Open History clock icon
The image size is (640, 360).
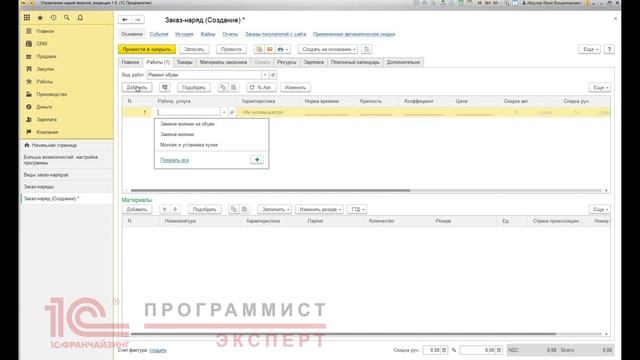point(53,18)
